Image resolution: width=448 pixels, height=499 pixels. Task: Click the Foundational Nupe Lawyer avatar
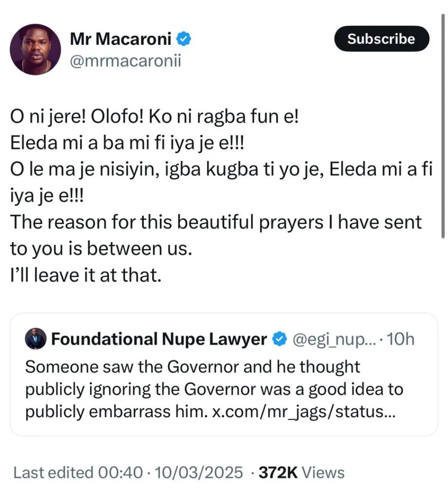(x=35, y=339)
